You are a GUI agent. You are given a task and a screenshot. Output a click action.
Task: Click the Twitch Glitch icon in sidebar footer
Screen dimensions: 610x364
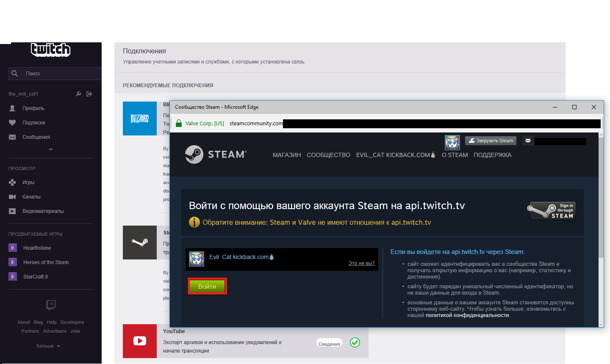pos(51,305)
